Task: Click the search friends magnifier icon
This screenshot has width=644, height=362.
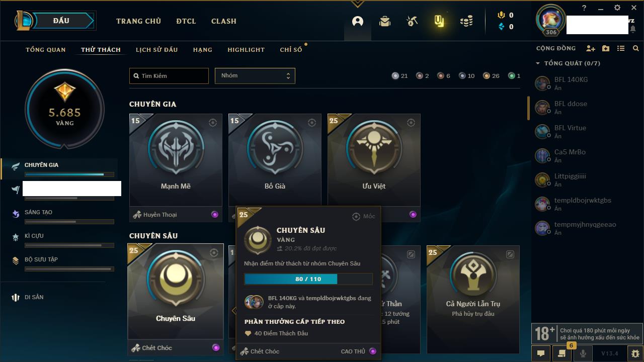Action: 636,48
